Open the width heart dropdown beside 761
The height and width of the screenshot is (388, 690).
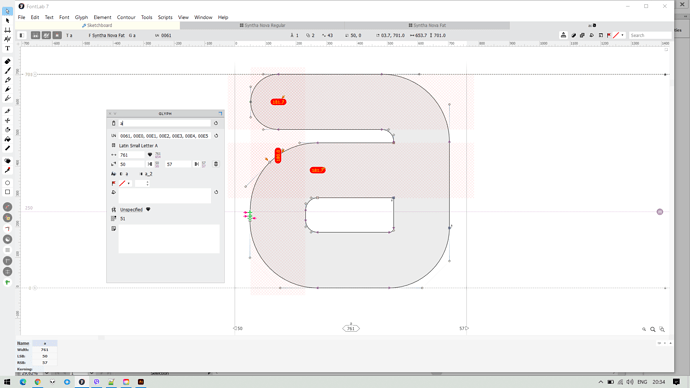click(x=150, y=155)
